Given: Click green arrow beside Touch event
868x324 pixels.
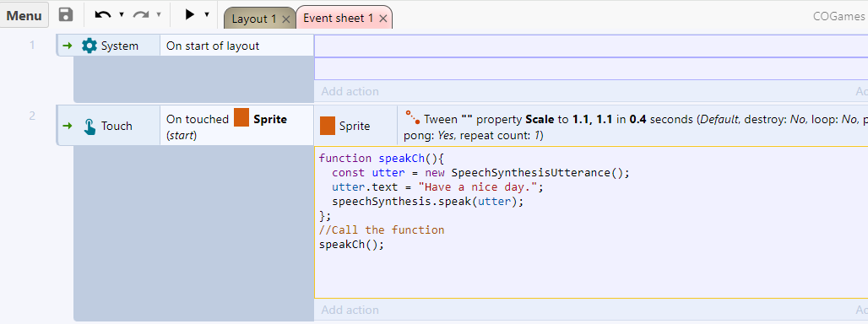Looking at the screenshot, I should tap(68, 126).
